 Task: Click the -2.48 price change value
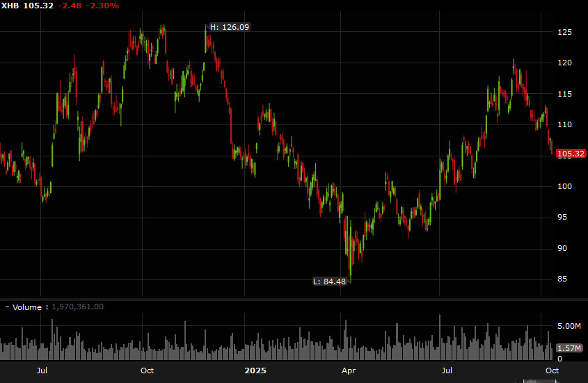pos(70,6)
